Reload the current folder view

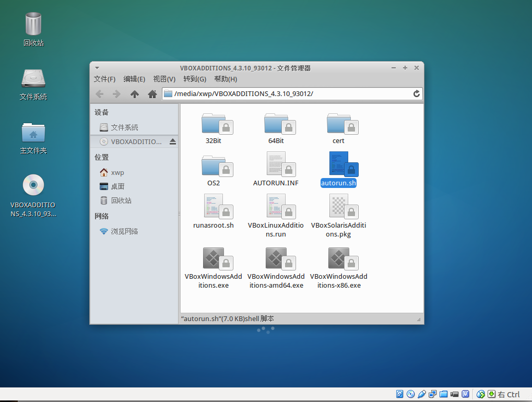pyautogui.click(x=416, y=93)
